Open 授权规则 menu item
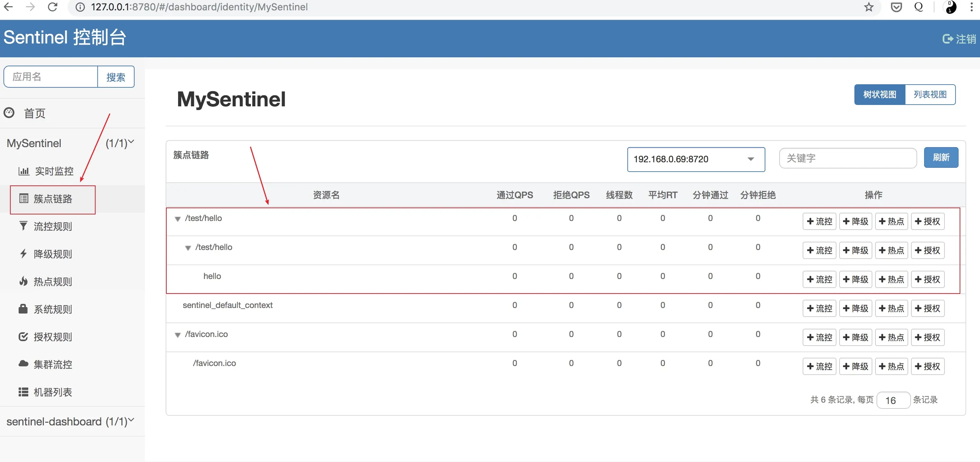 pyautogui.click(x=52, y=337)
